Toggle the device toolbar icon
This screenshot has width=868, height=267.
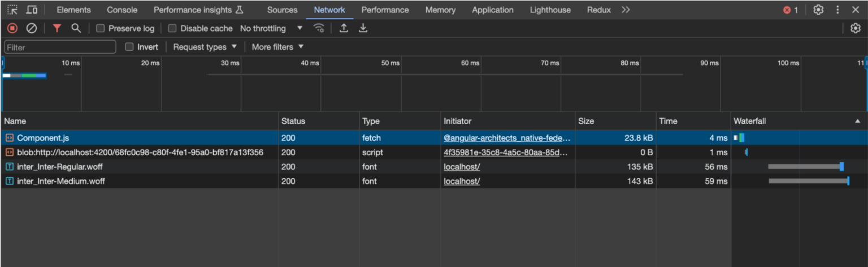(32, 10)
